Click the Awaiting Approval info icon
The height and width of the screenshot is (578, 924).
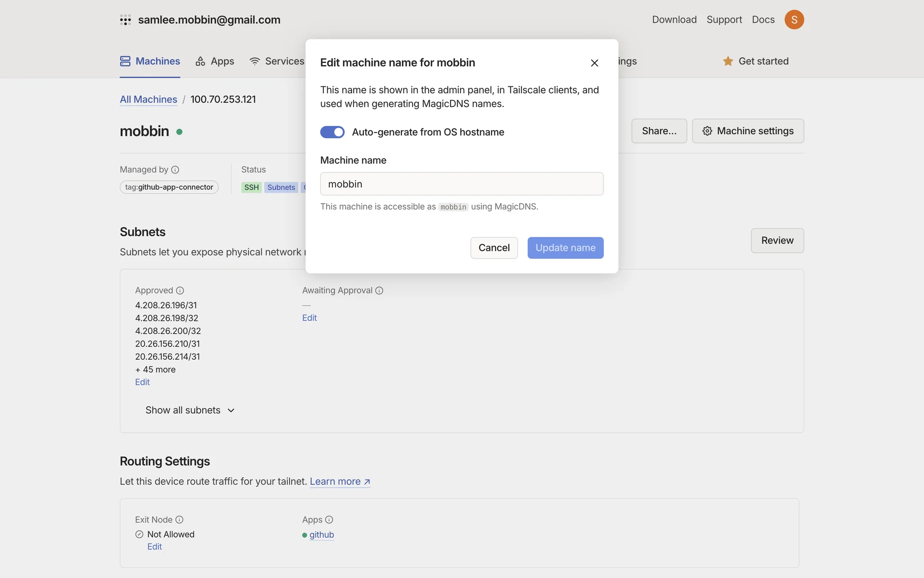(x=379, y=290)
